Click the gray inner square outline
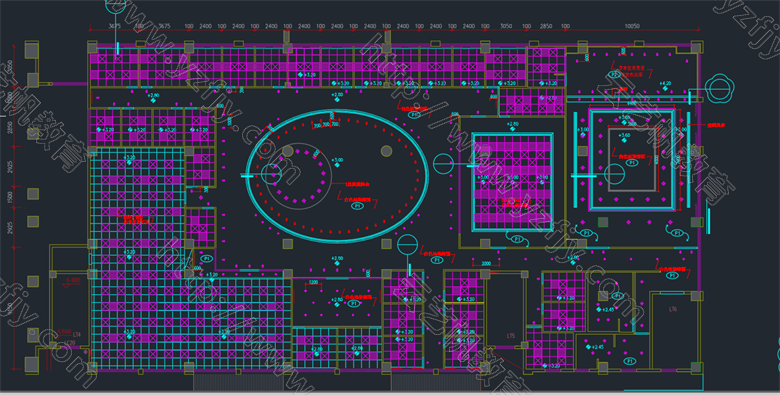Viewport: 780px width, 395px height. 632,160
